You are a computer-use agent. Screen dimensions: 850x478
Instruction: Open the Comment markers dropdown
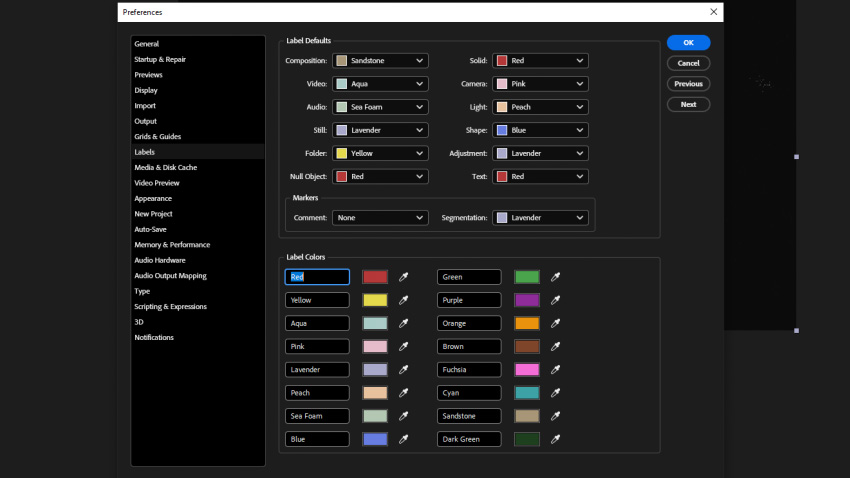click(x=380, y=217)
